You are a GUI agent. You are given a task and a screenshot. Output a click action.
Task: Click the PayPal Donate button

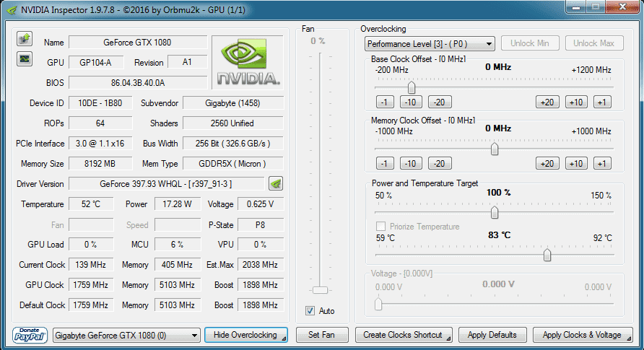pyautogui.click(x=30, y=335)
